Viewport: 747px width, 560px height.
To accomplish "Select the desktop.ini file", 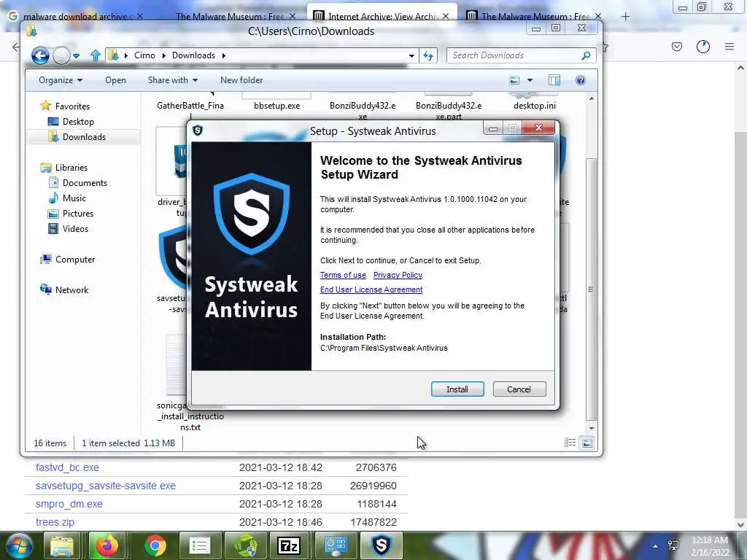I will coord(535,105).
